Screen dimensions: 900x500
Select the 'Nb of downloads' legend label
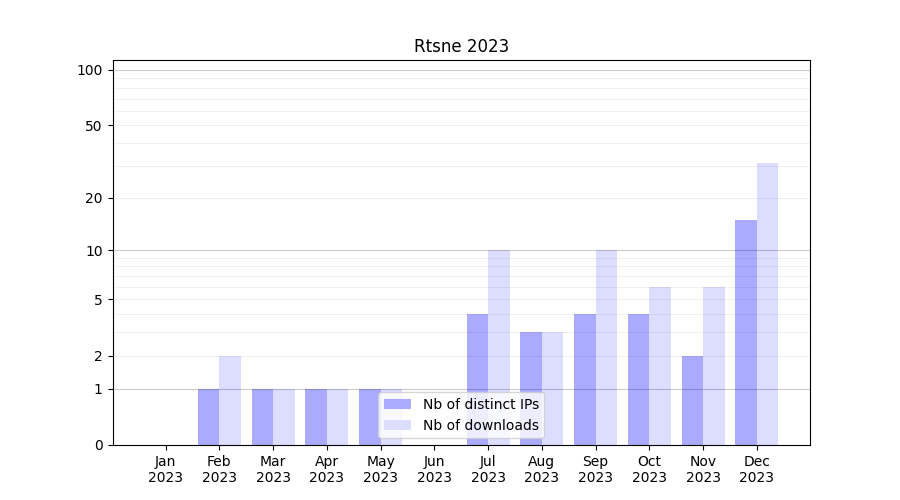(x=480, y=425)
